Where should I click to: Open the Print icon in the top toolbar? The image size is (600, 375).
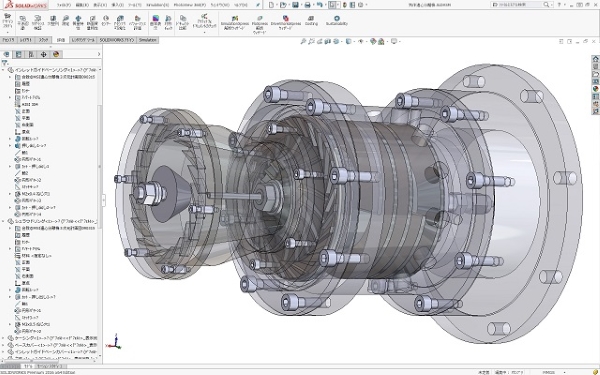tap(307, 5)
